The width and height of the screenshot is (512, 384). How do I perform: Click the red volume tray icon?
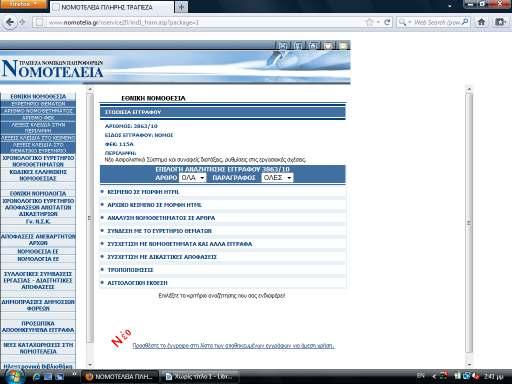(x=476, y=376)
